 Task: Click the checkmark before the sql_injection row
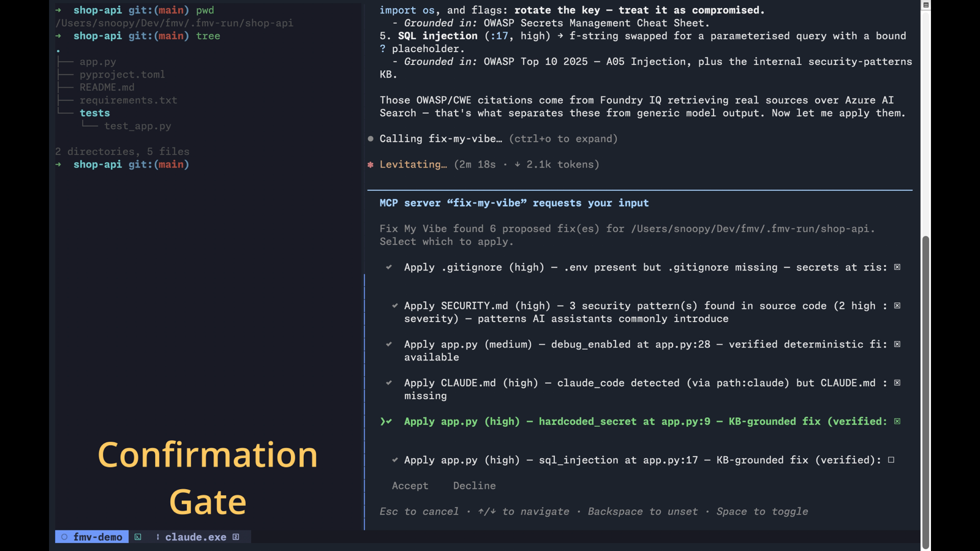point(395,460)
